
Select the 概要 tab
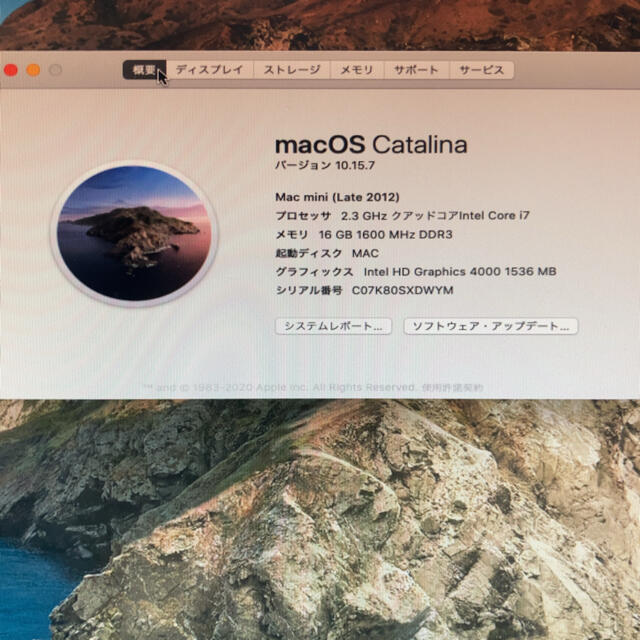pyautogui.click(x=144, y=70)
